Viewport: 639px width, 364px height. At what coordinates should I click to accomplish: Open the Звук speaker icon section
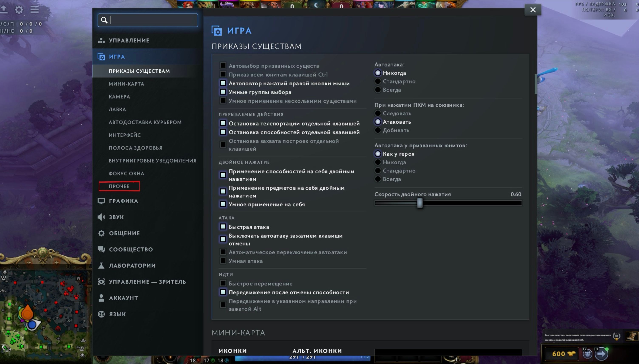click(101, 217)
